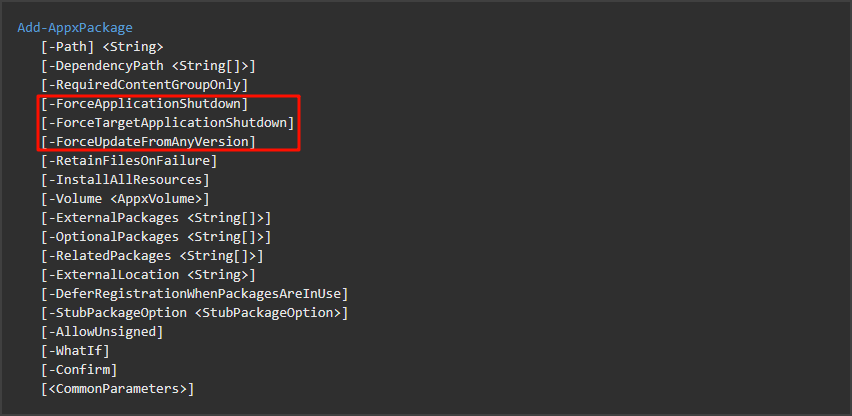Click the Add-AppxPackage cmdlet name

pos(75,28)
